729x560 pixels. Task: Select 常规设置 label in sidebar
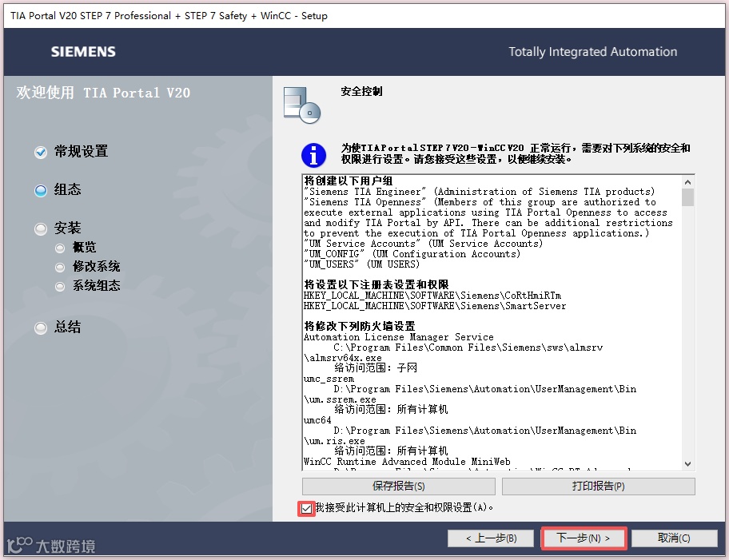(81, 152)
